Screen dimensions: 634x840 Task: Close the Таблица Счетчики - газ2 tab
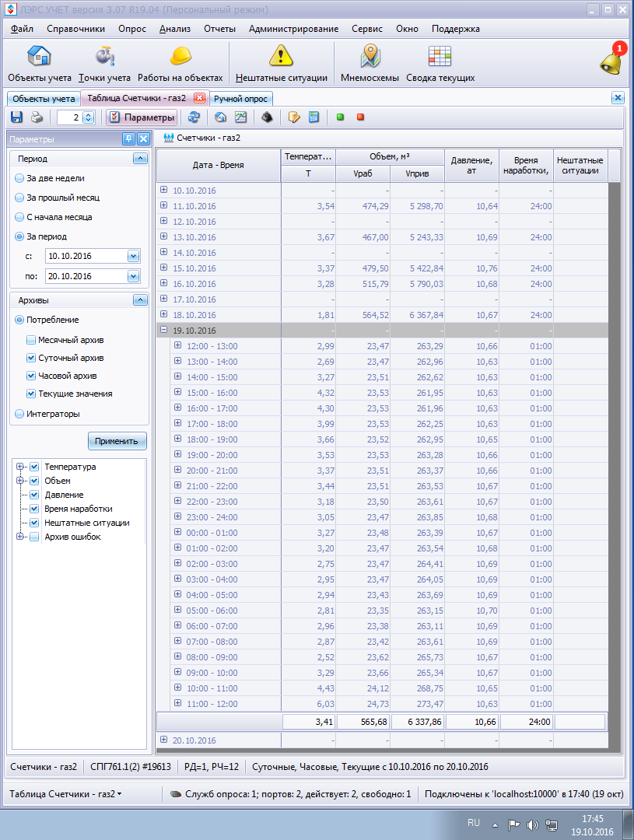[x=199, y=98]
